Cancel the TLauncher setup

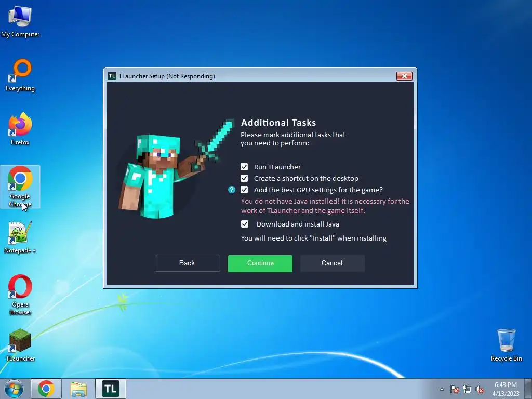pyautogui.click(x=332, y=263)
